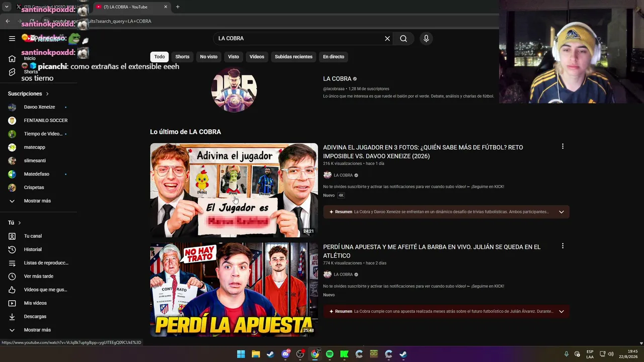Play the Perdí la apuesta thumbnail
Viewport: 644px width, 362px height.
[234, 290]
